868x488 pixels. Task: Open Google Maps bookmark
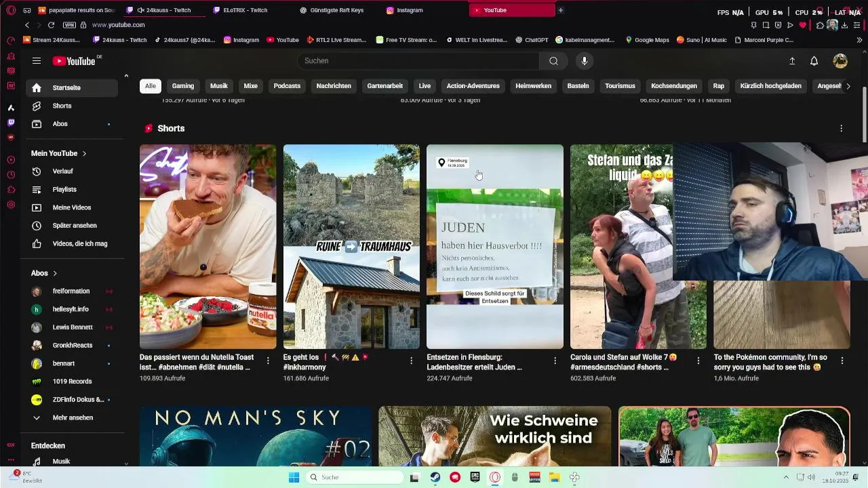coord(647,40)
